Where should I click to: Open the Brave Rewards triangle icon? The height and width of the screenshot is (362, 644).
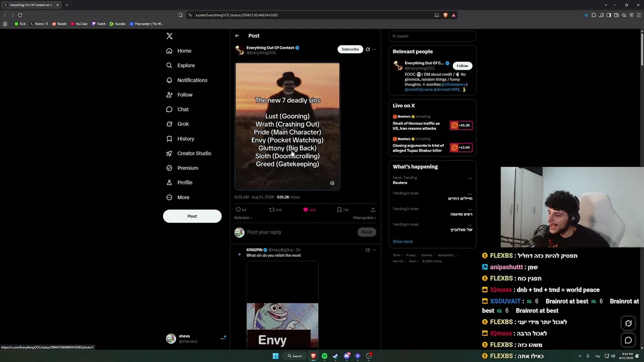pos(453,15)
